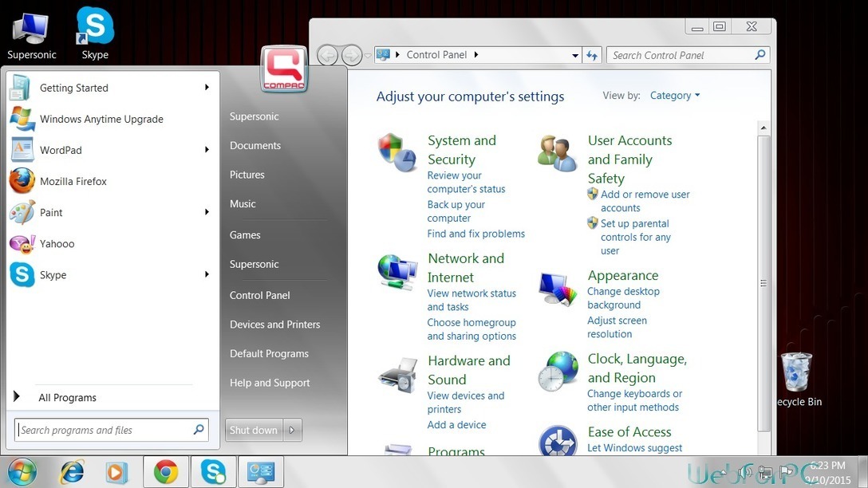Click the Control Panel vertical scrollbar
Viewport: 868px width, 488px height.
point(763,282)
